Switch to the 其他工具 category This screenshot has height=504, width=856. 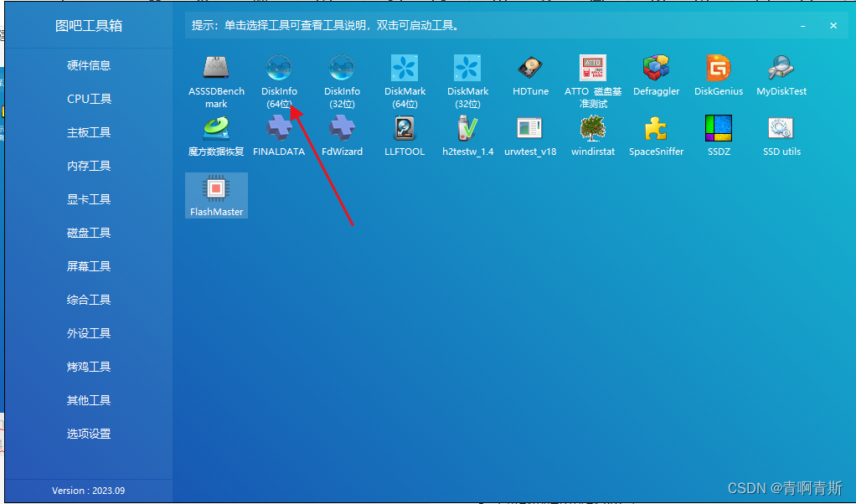pyautogui.click(x=89, y=400)
